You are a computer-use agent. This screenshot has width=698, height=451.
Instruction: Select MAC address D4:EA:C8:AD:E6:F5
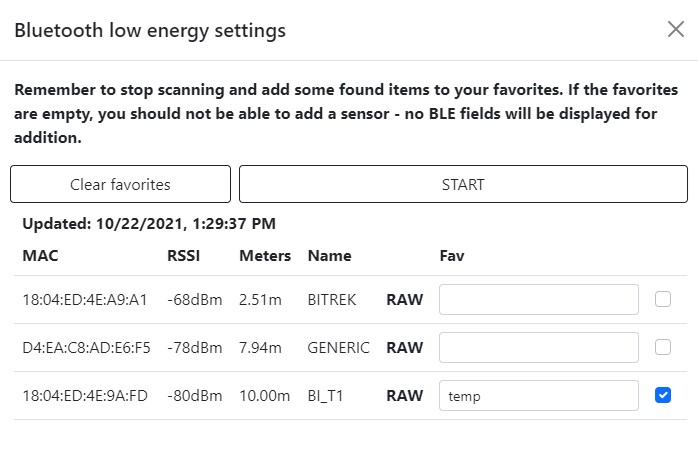86,348
